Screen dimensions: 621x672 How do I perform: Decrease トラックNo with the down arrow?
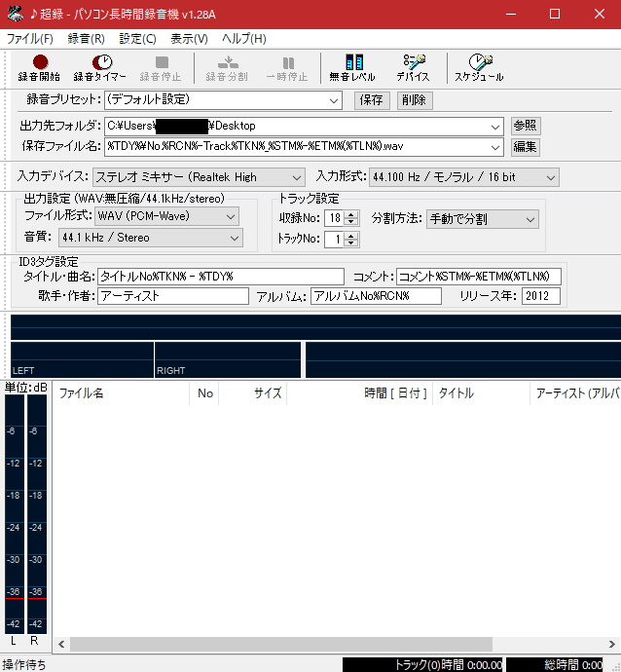coord(351,243)
